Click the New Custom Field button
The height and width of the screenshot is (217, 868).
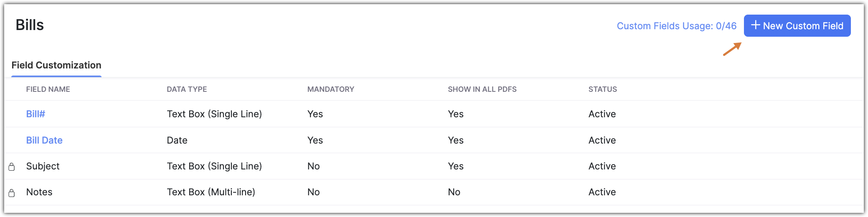point(797,26)
